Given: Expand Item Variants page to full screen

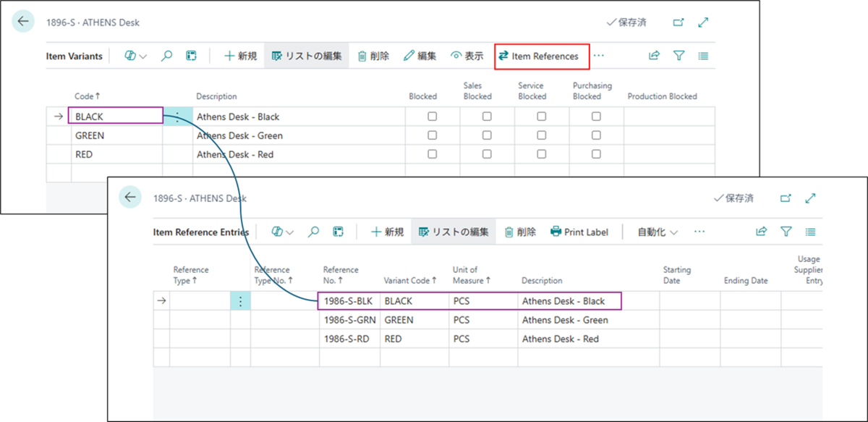Looking at the screenshot, I should pos(703,22).
